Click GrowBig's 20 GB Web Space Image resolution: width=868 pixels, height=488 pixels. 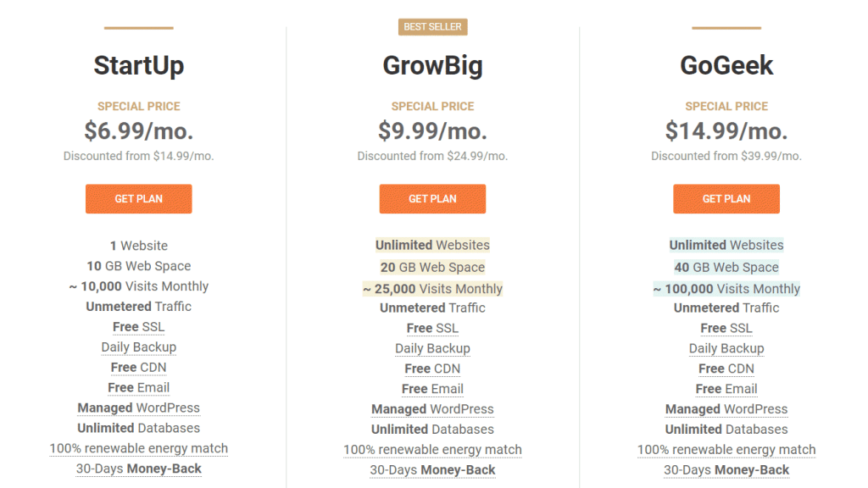click(x=432, y=268)
